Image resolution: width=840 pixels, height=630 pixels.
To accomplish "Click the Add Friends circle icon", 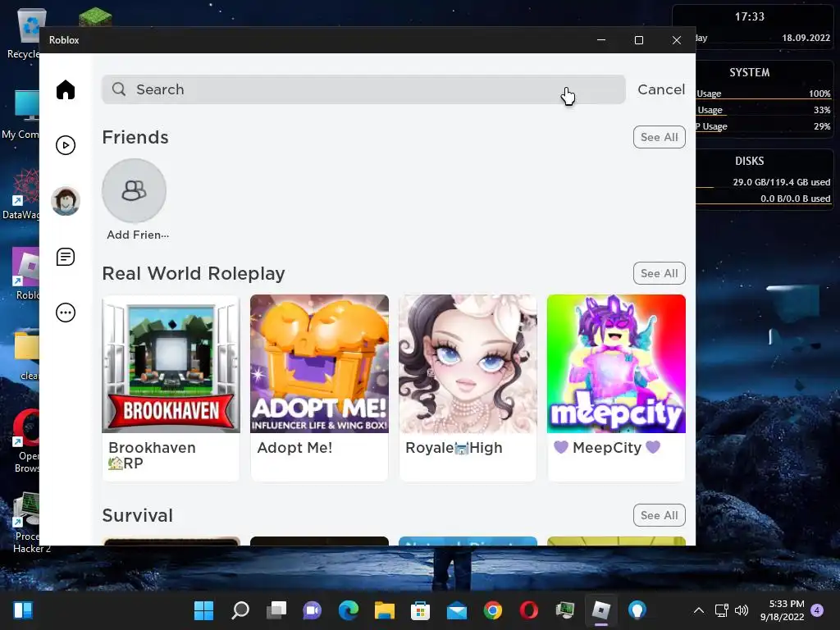I will click(x=134, y=190).
